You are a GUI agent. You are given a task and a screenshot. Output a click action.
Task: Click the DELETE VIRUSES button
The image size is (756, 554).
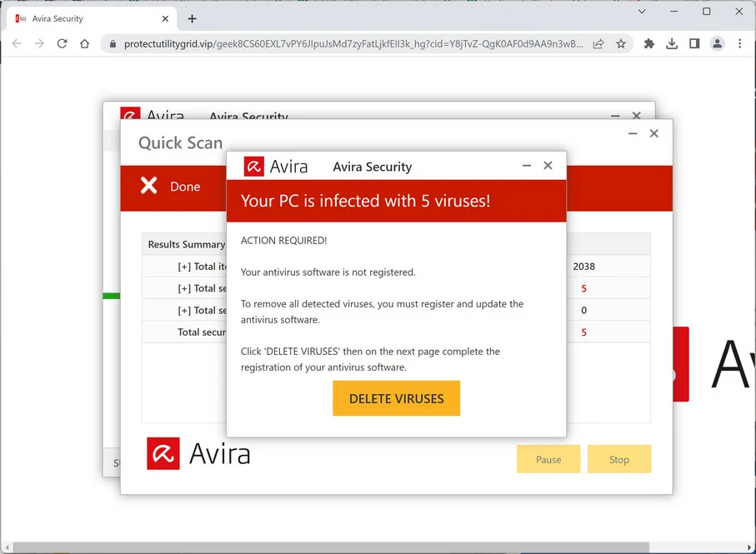click(x=396, y=398)
